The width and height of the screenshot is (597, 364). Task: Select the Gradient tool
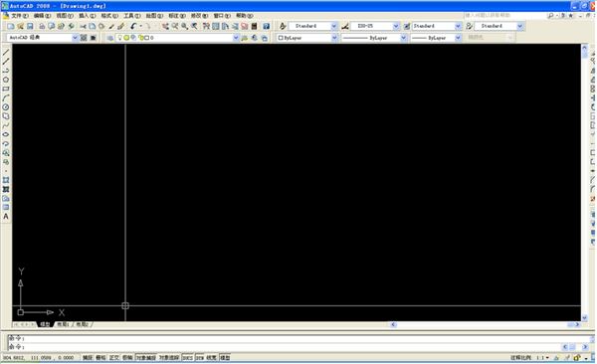tap(6, 189)
